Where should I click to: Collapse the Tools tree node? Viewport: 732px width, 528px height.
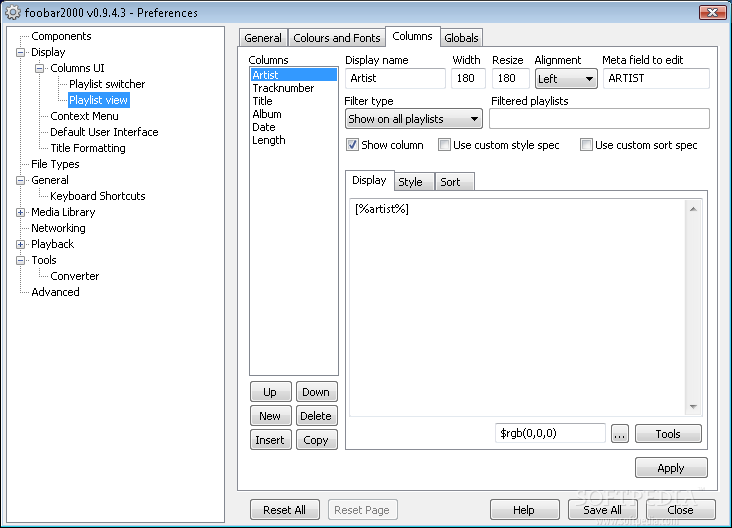(x=21, y=260)
